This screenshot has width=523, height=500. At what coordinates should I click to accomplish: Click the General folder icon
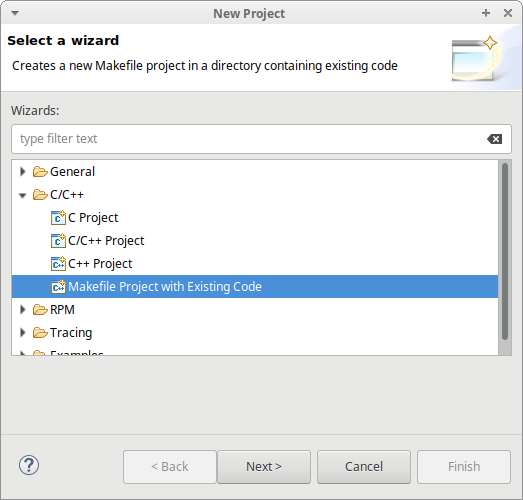tap(40, 172)
